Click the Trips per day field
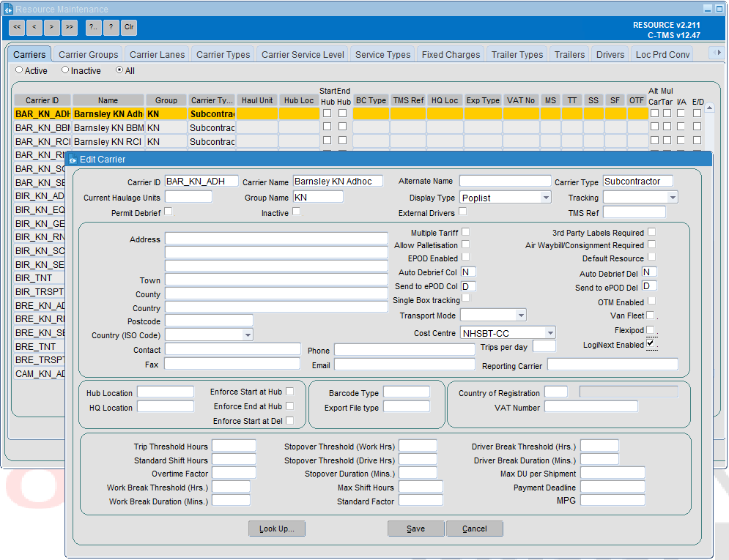The height and width of the screenshot is (560, 729). tap(544, 346)
